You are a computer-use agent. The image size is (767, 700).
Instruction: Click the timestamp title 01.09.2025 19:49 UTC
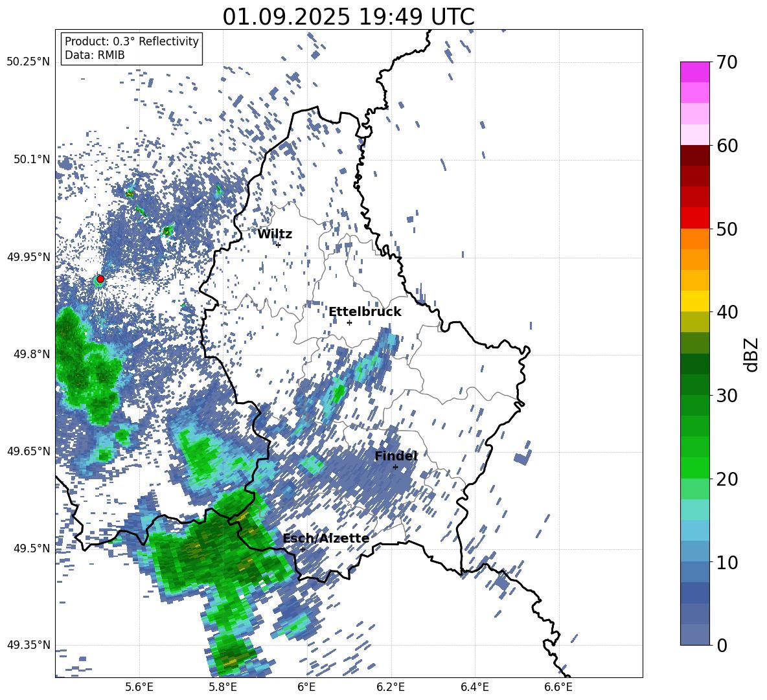click(x=349, y=17)
